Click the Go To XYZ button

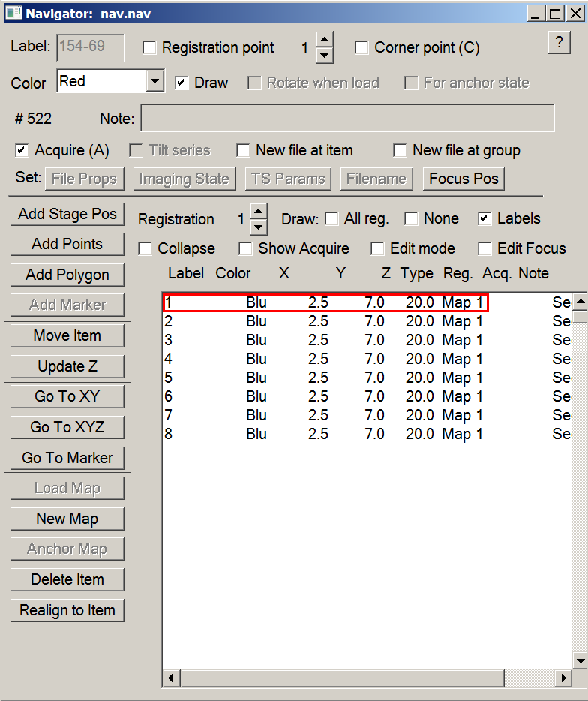67,427
